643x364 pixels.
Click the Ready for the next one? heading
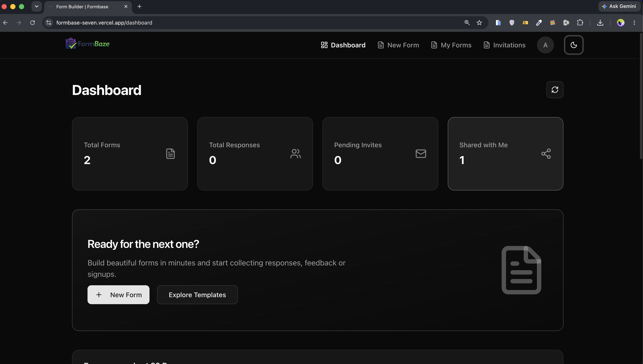pyautogui.click(x=143, y=244)
